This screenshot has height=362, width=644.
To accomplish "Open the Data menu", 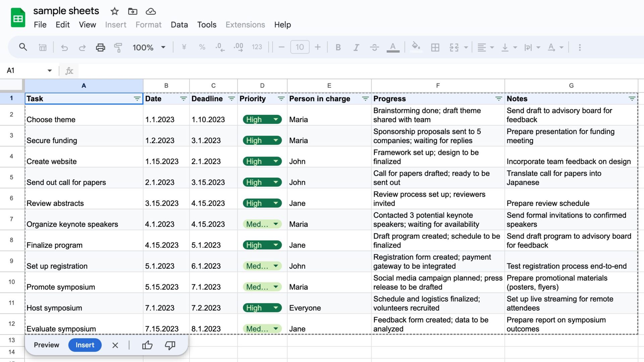I will coord(179,25).
